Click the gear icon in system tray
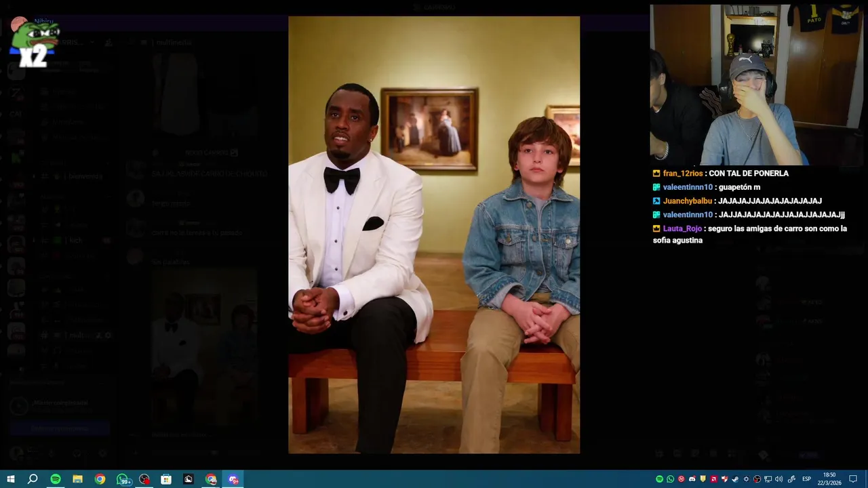Screen dimensions: 868x488 pyautogui.click(x=746, y=479)
